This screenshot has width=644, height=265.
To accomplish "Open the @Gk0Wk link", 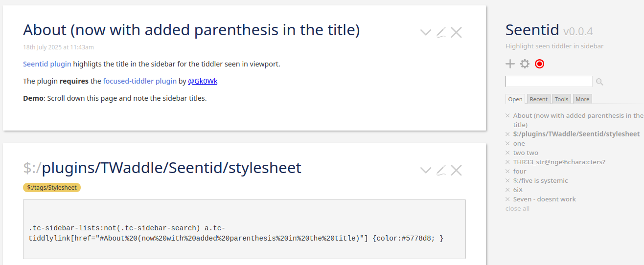I will click(x=203, y=81).
